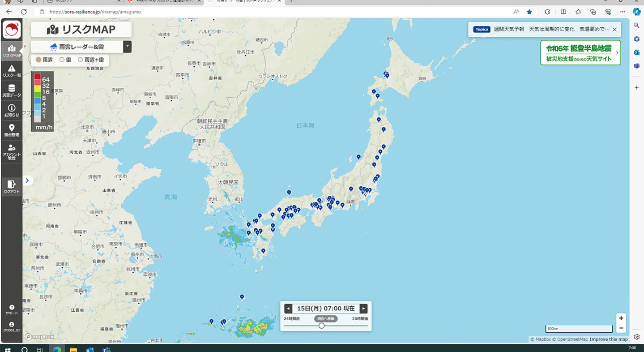Zoom out the map with minus
644x352 pixels.
pyautogui.click(x=621, y=328)
